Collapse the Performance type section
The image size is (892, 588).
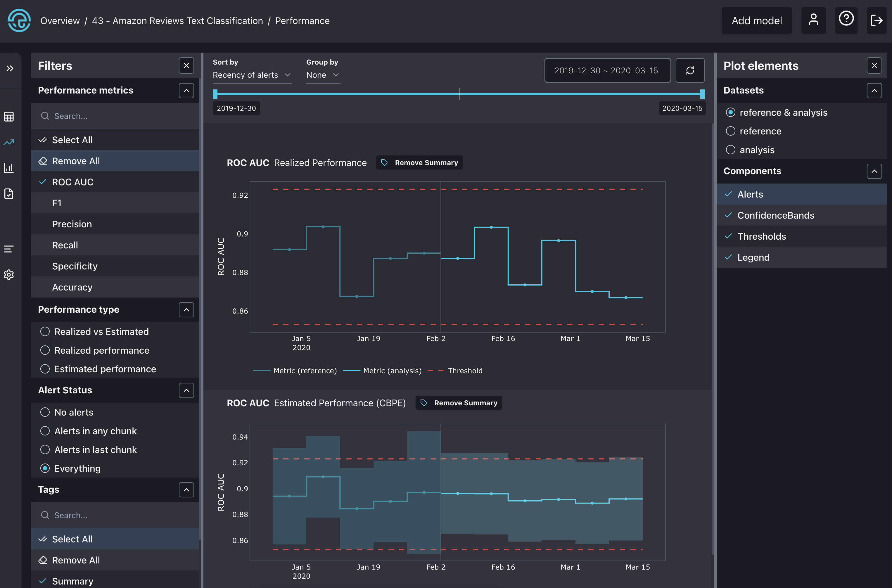tap(186, 310)
